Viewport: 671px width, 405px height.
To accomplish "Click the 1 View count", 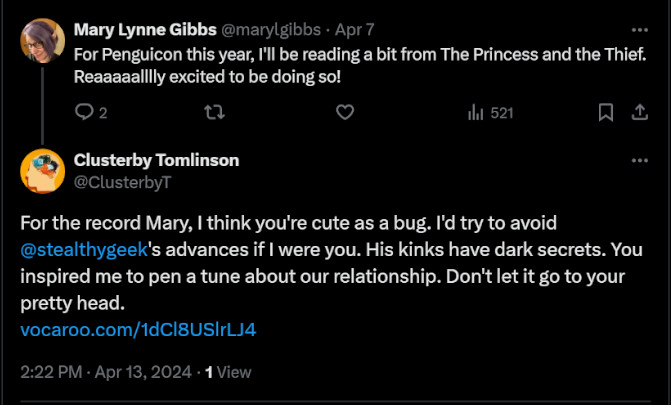I will pyautogui.click(x=228, y=372).
